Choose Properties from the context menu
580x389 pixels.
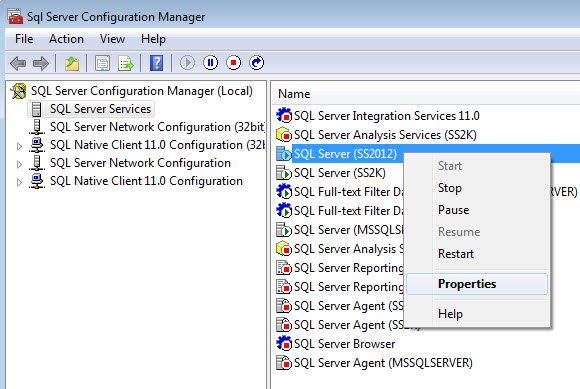477,284
